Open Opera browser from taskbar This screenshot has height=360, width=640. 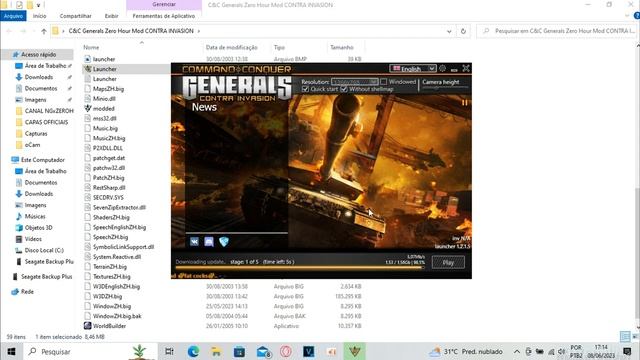click(x=286, y=351)
